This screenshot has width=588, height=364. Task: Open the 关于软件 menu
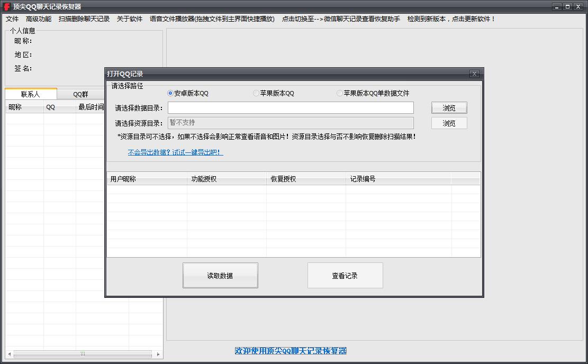(129, 19)
